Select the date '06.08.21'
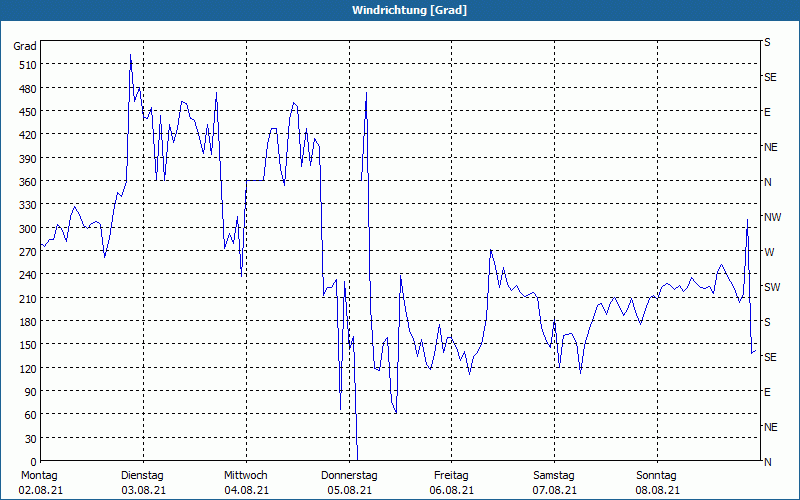Viewport: 800px width, 500px height. pyautogui.click(x=452, y=490)
